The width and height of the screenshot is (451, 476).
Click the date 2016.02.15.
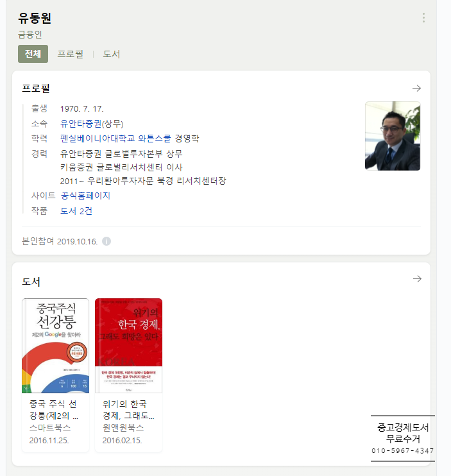[x=123, y=440]
